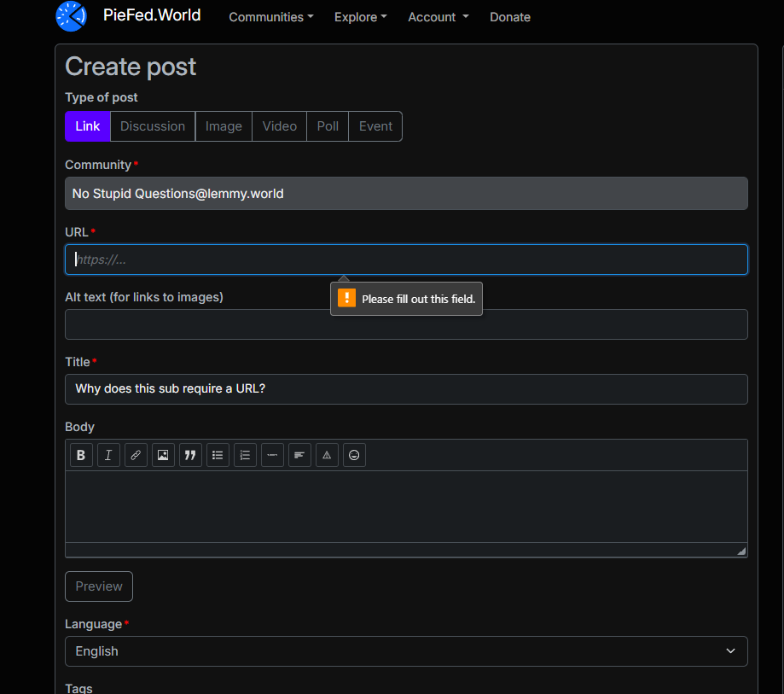
Task: Click the 'Language' label
Action: click(x=94, y=624)
